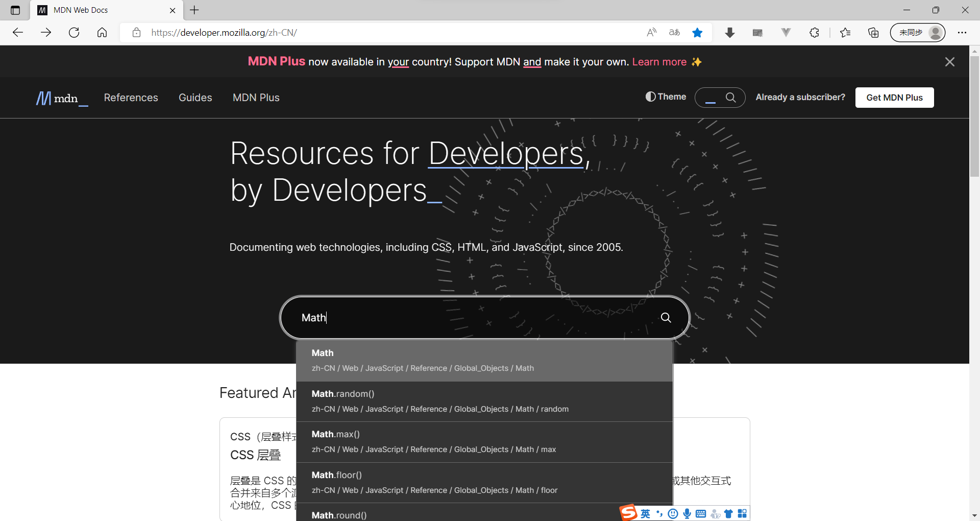Click the header search magnifier icon
The height and width of the screenshot is (521, 980).
click(x=731, y=97)
